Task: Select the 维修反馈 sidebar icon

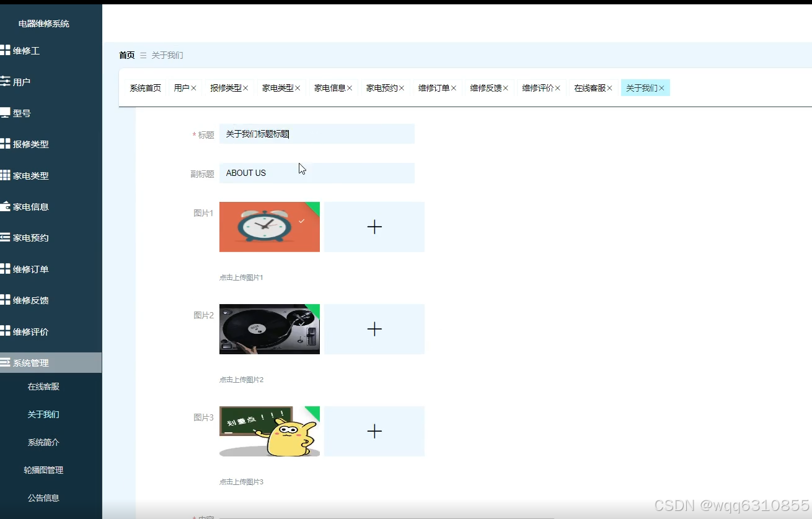Action: 7,300
